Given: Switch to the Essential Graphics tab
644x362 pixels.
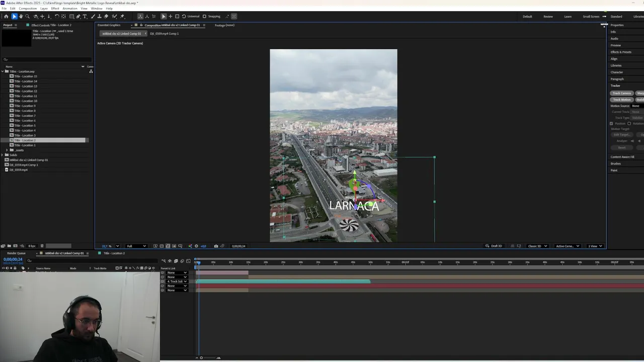Looking at the screenshot, I should (109, 25).
